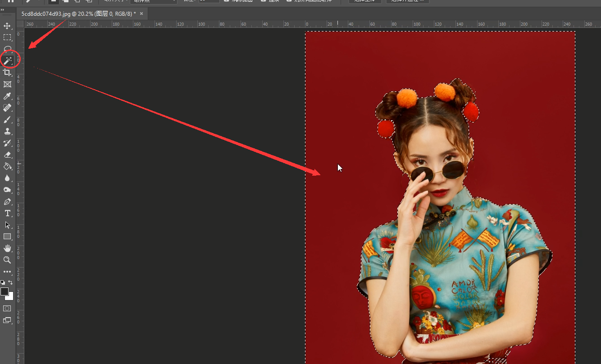Click the ruler origin corner box
Image resolution: width=601 pixels, height=364 pixels.
[x=20, y=24]
